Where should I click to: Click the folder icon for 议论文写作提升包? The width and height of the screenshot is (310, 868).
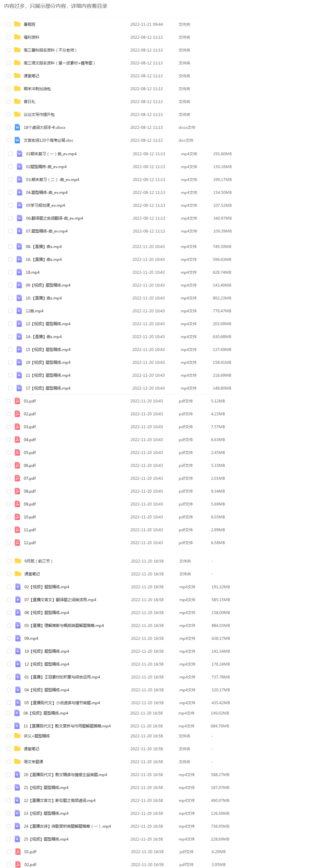pos(17,115)
